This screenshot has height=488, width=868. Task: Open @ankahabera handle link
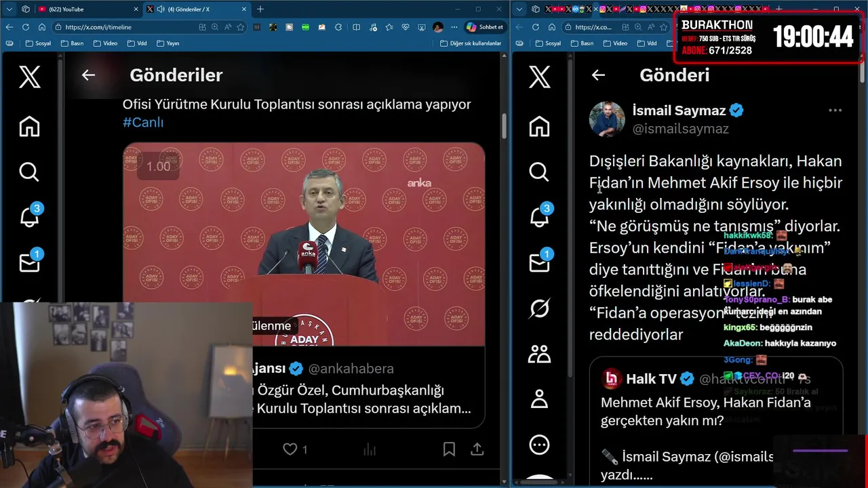click(351, 369)
